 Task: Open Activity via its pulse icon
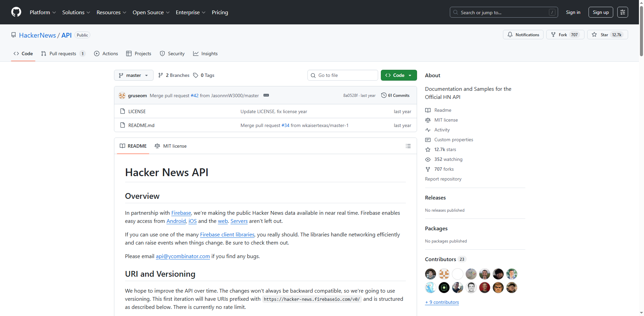pyautogui.click(x=428, y=130)
